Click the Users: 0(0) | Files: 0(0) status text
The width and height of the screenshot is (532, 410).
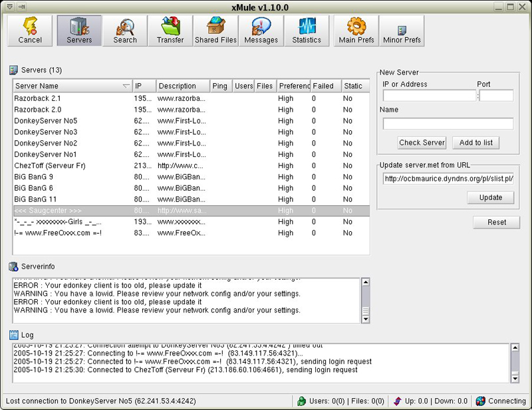click(x=346, y=401)
